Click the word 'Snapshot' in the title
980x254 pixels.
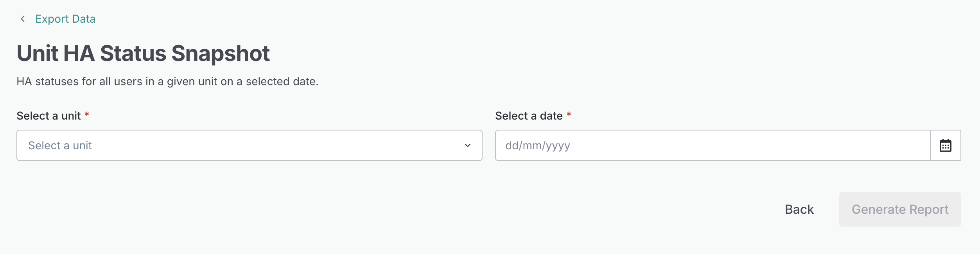[221, 53]
